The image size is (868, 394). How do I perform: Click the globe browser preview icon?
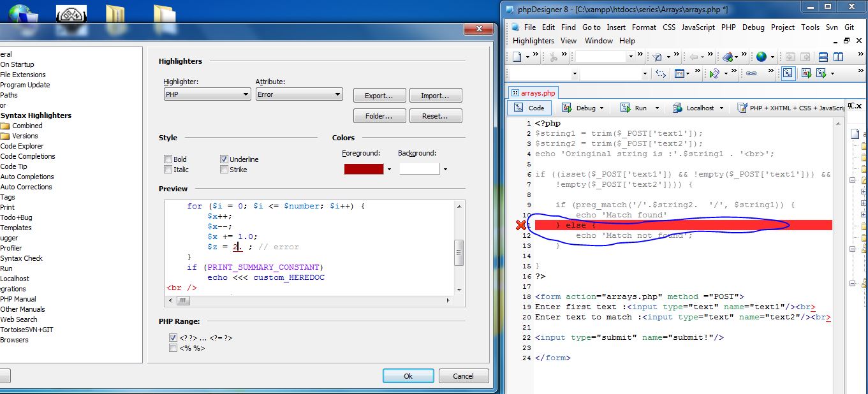click(761, 57)
